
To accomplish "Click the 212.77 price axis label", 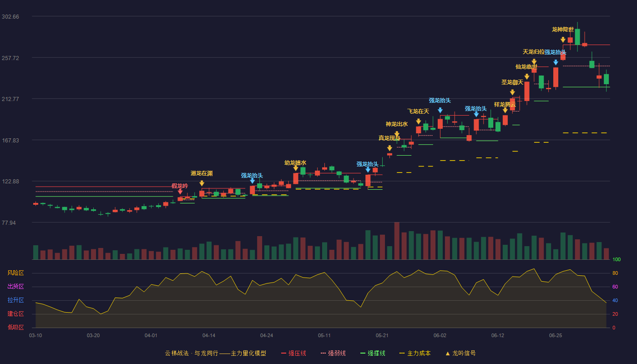I will point(10,99).
